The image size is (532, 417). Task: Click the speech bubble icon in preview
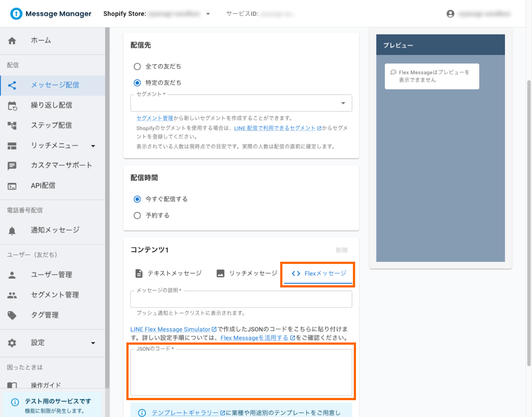pyautogui.click(x=393, y=72)
